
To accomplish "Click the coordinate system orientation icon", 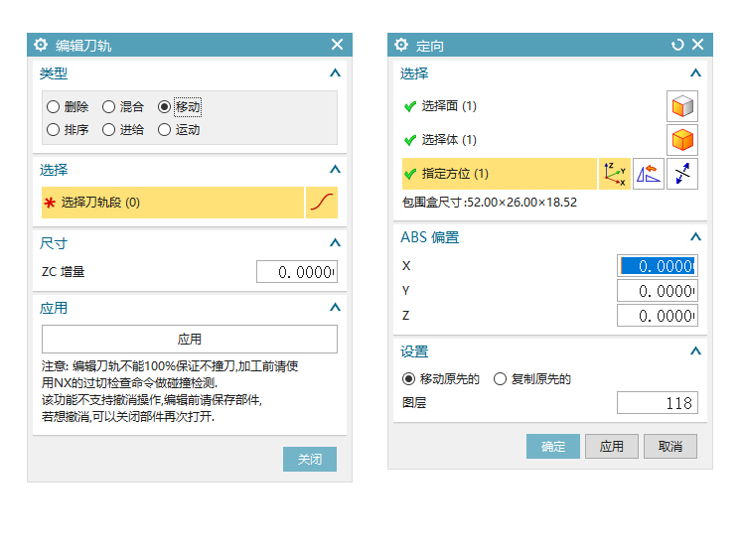I will 616,174.
